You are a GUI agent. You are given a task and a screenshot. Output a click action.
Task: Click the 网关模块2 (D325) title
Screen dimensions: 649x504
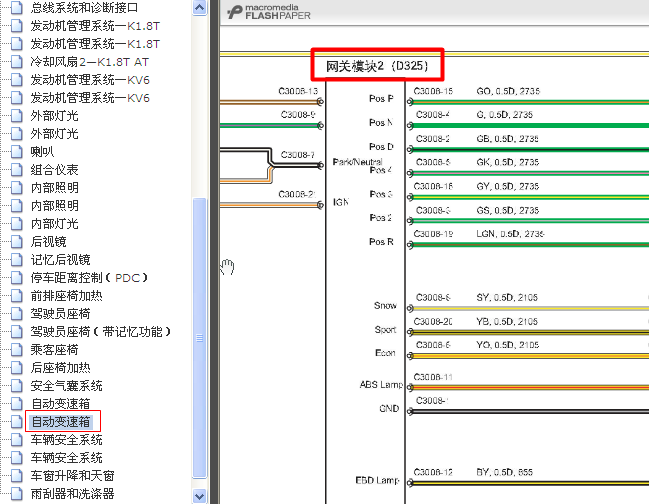click(377, 66)
